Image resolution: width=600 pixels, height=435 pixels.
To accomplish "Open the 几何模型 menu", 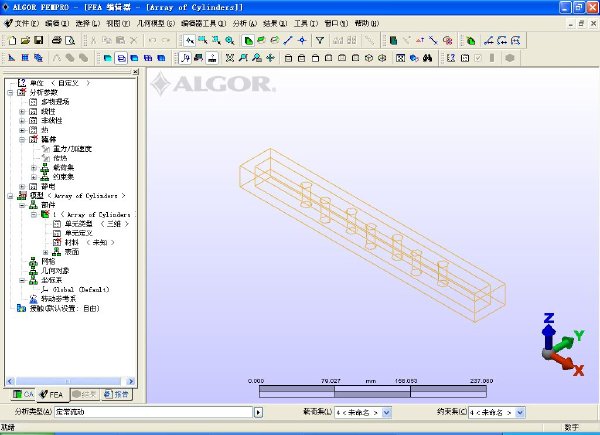I will coord(155,23).
